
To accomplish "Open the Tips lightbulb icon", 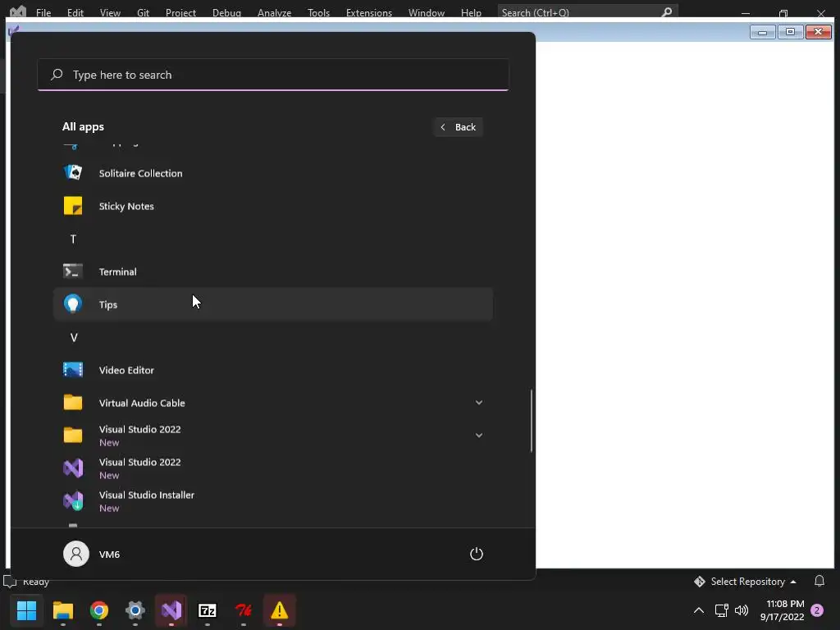I will click(x=73, y=304).
